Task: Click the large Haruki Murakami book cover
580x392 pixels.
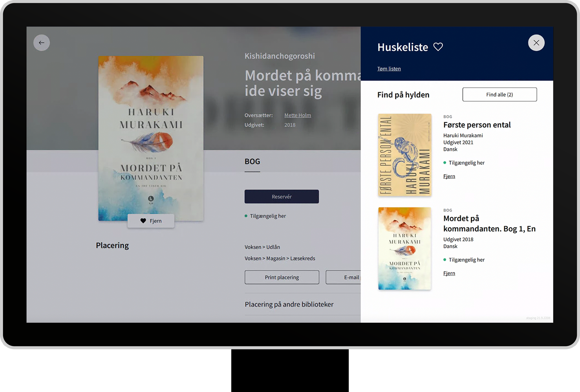Action: coord(151,138)
